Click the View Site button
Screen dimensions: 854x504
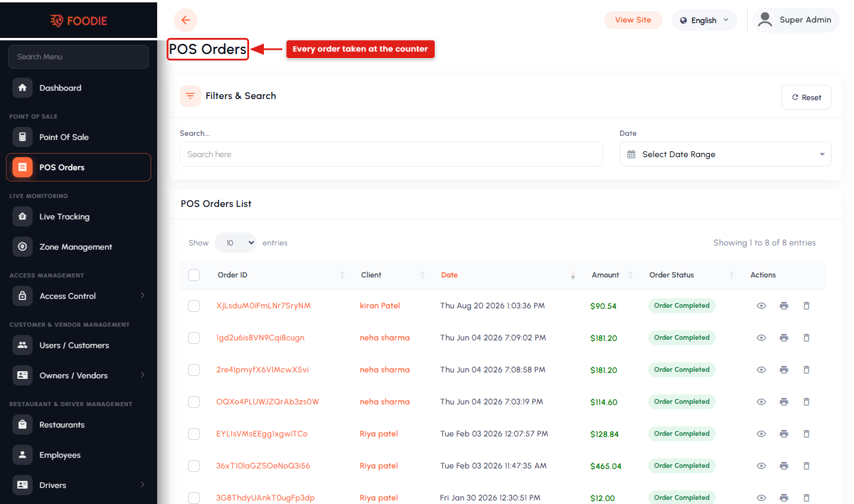[633, 20]
